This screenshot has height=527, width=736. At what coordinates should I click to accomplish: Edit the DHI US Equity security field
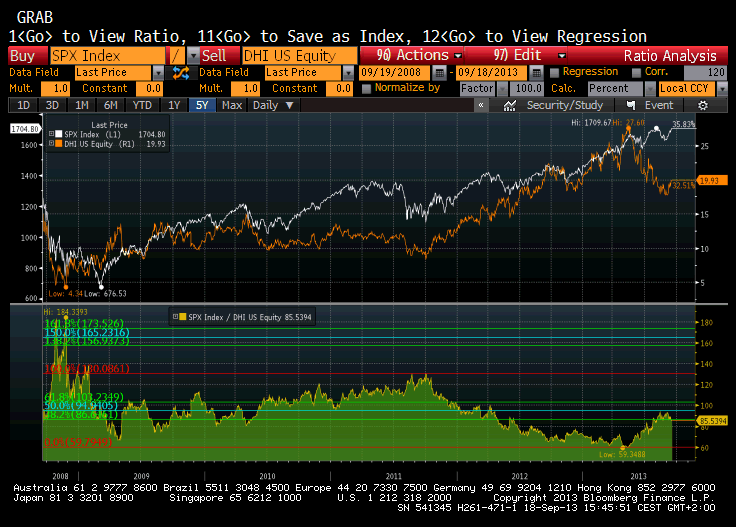(300, 56)
